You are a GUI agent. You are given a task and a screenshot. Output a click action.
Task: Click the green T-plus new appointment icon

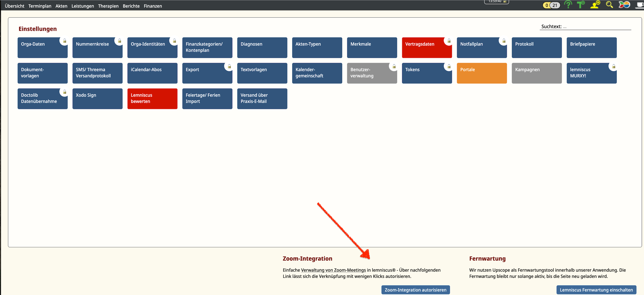point(580,4)
